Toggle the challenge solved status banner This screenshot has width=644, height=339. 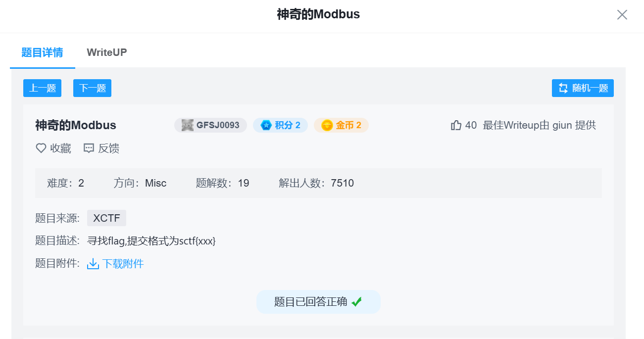coord(318,301)
